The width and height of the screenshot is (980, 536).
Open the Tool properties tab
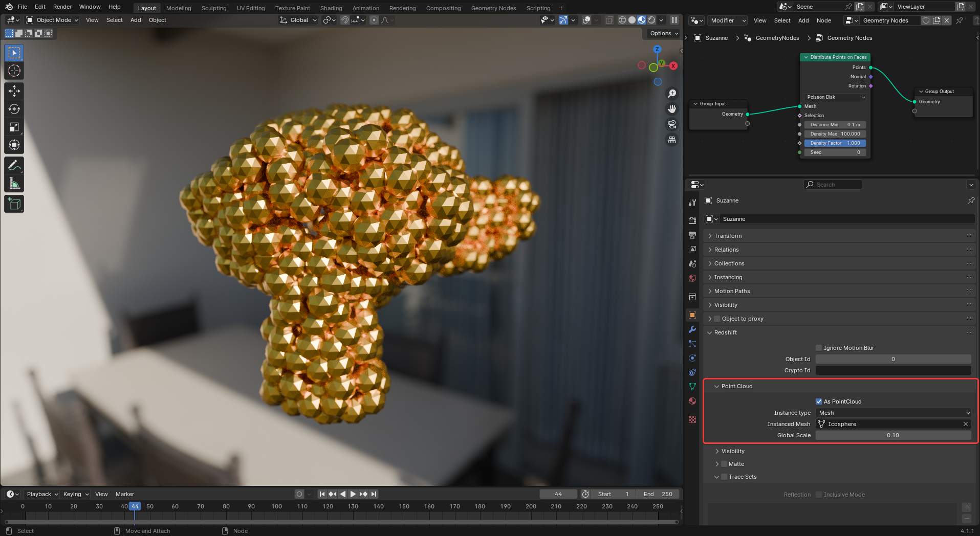[x=692, y=203]
